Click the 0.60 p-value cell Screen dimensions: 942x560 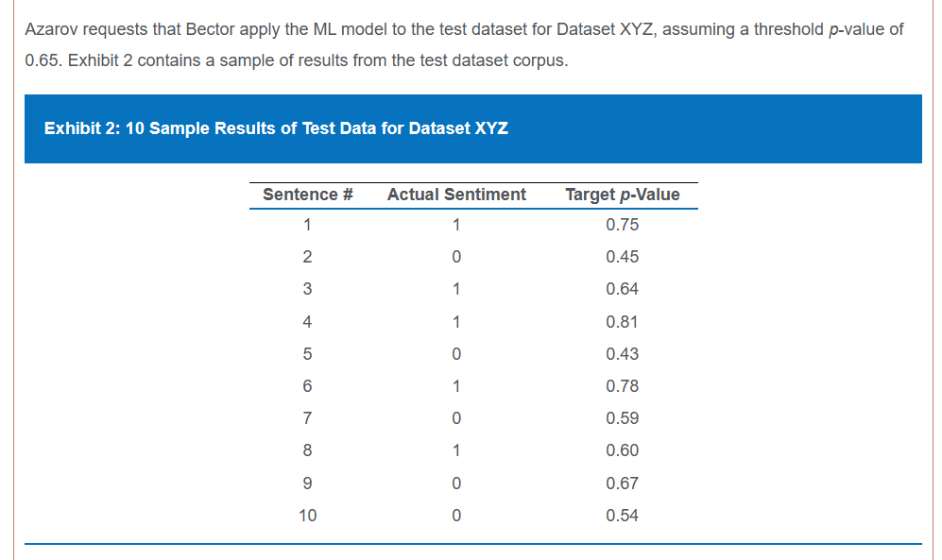click(x=622, y=450)
